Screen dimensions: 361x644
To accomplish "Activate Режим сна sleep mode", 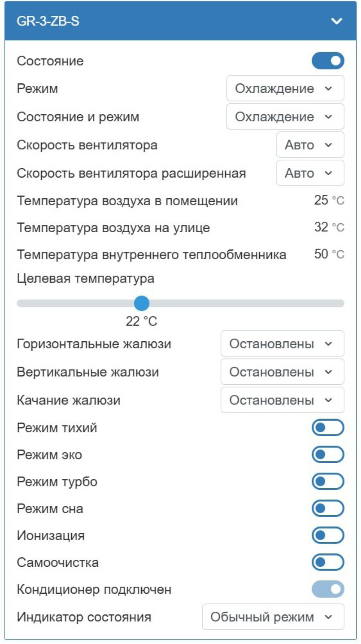I will (328, 508).
